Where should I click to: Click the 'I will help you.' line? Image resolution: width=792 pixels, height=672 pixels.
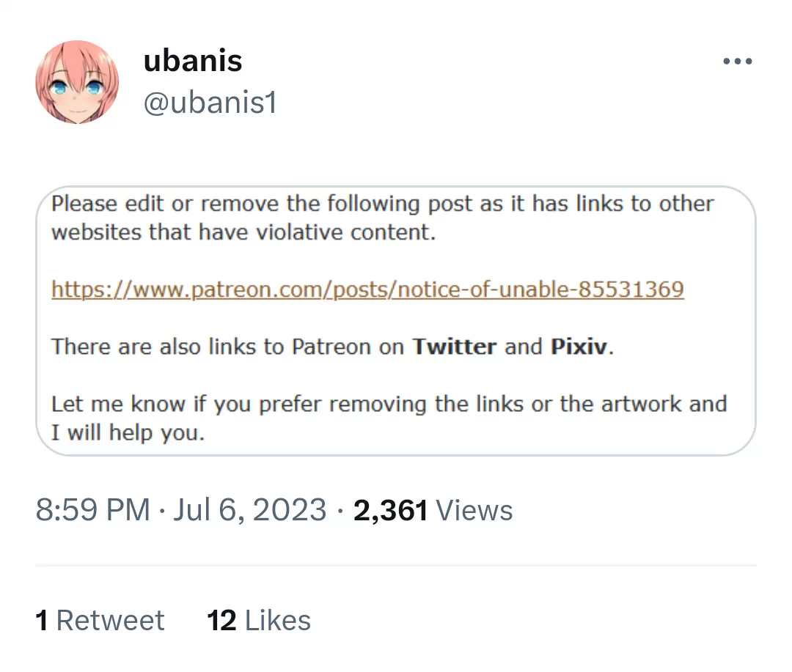click(x=128, y=433)
